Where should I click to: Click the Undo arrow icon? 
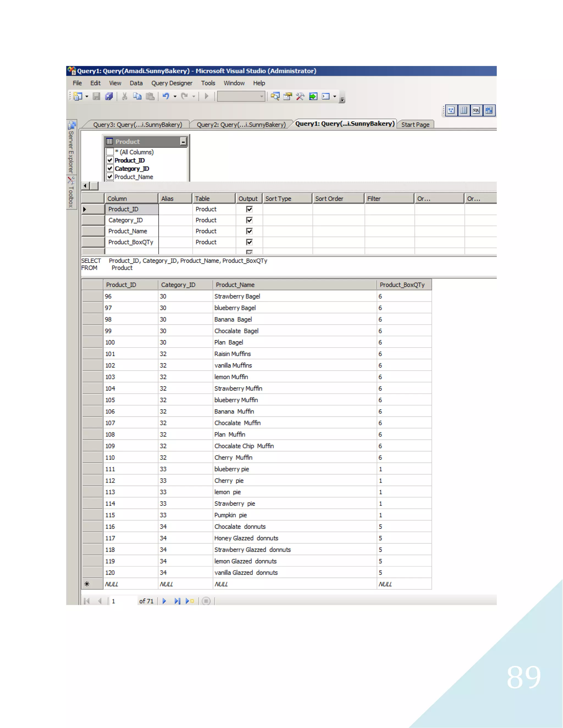point(166,96)
